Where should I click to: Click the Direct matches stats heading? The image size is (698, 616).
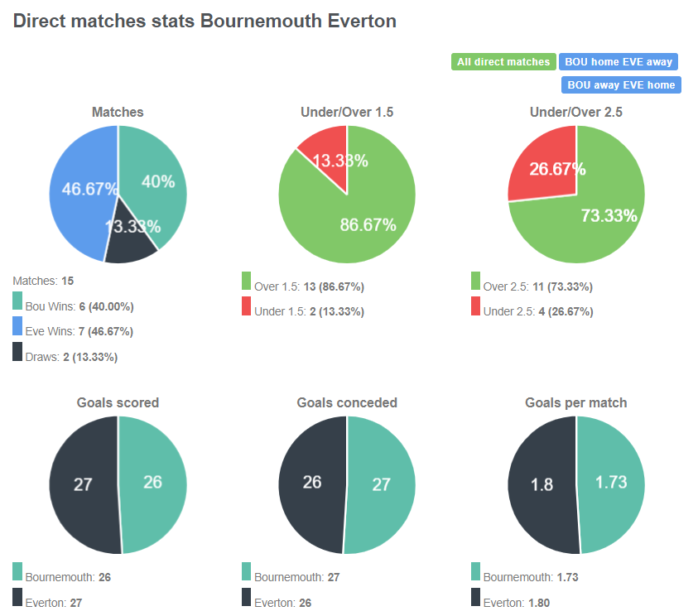point(205,21)
